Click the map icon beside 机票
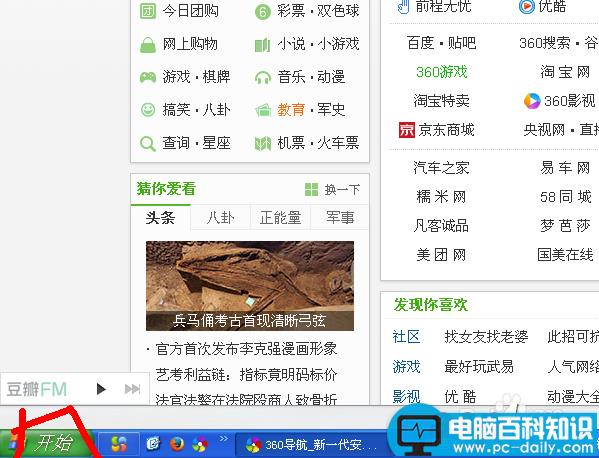Viewport: 599px width, 458px height. click(263, 144)
